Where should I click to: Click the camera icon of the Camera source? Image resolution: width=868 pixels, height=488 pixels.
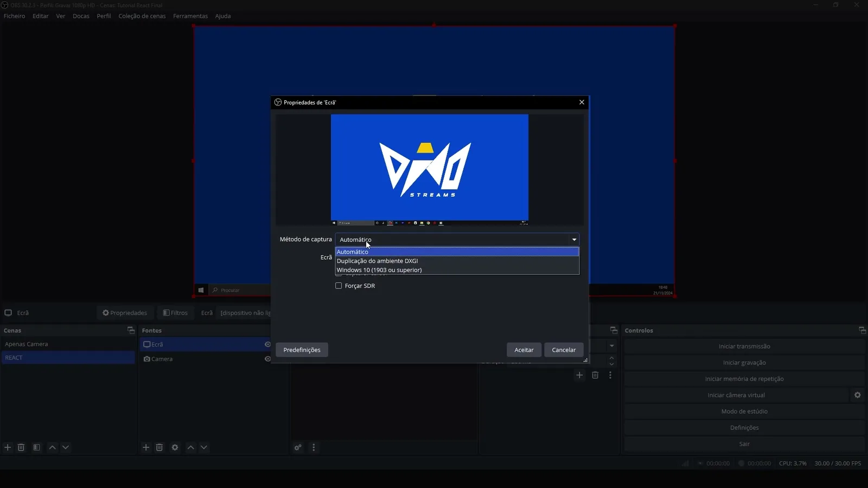click(146, 359)
